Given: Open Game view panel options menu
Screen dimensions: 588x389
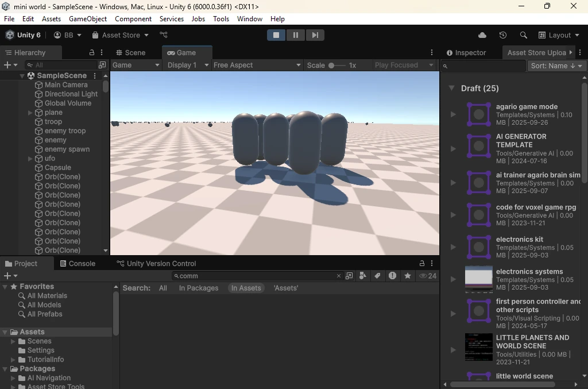Looking at the screenshot, I should (432, 52).
